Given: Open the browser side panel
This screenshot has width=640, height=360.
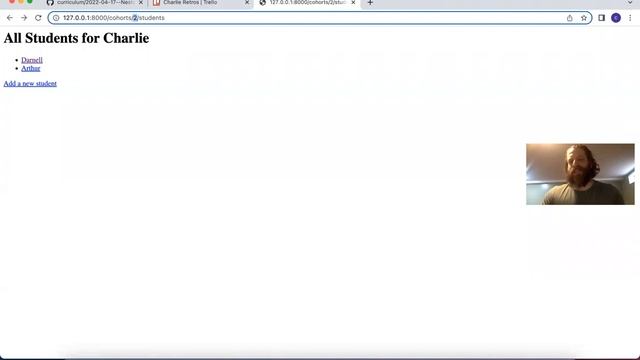Looking at the screenshot, I should 601,18.
